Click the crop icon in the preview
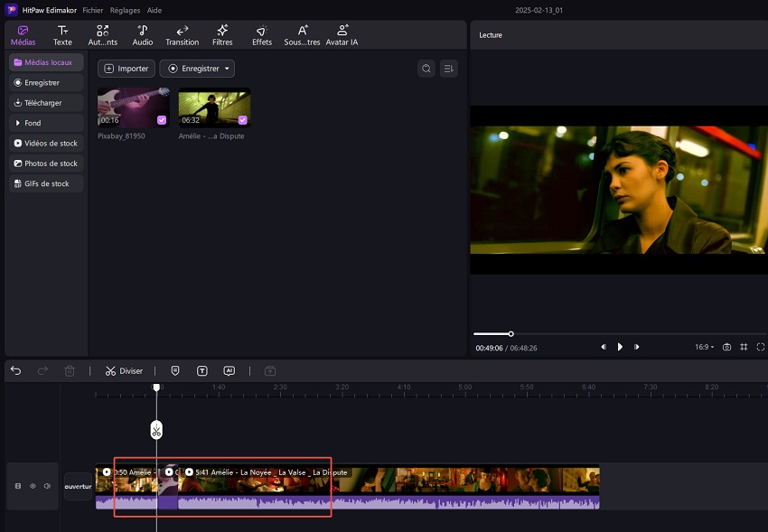Image resolution: width=768 pixels, height=532 pixels. tap(744, 347)
